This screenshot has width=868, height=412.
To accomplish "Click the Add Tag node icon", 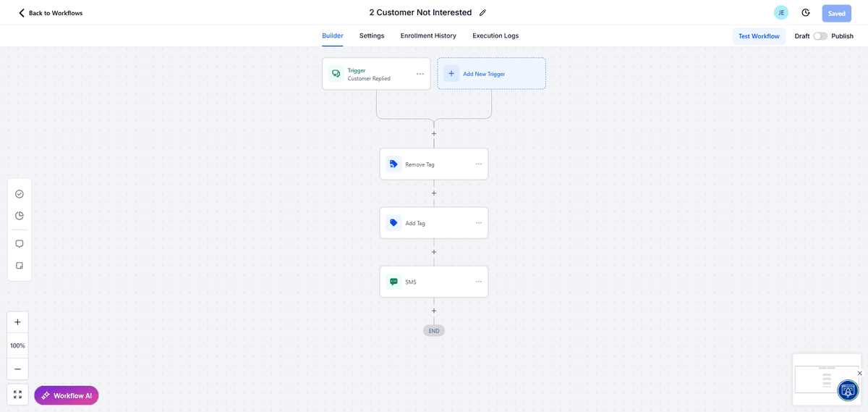I will tap(393, 223).
